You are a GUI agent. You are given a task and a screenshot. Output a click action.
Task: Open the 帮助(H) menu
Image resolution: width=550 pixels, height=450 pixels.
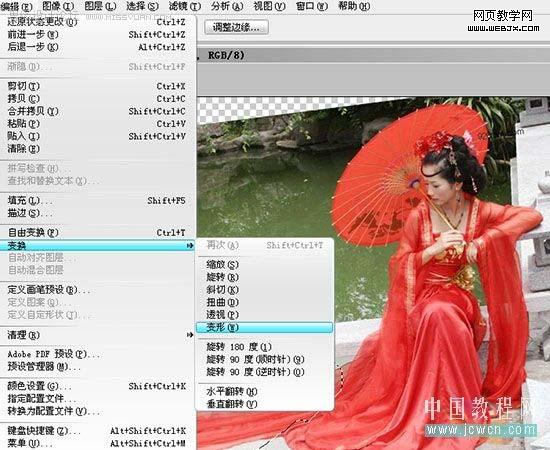click(x=354, y=6)
